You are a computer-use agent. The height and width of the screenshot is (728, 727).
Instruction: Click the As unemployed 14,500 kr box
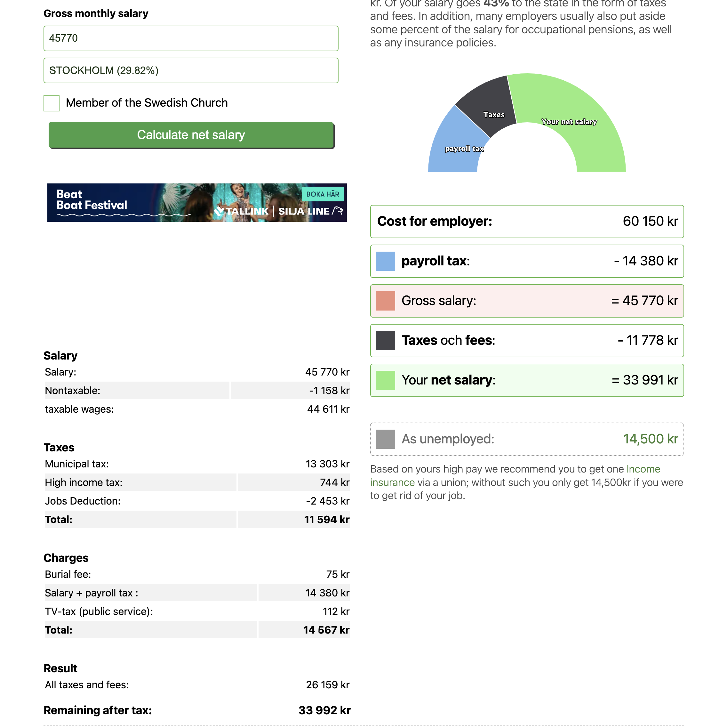pyautogui.click(x=527, y=439)
